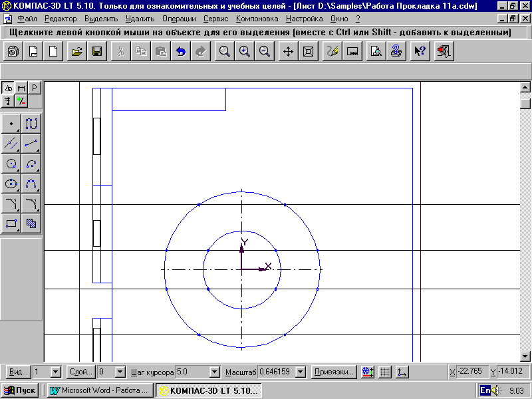The image size is (532, 399).
Task: Select the line segment tool
Action: tap(31, 144)
